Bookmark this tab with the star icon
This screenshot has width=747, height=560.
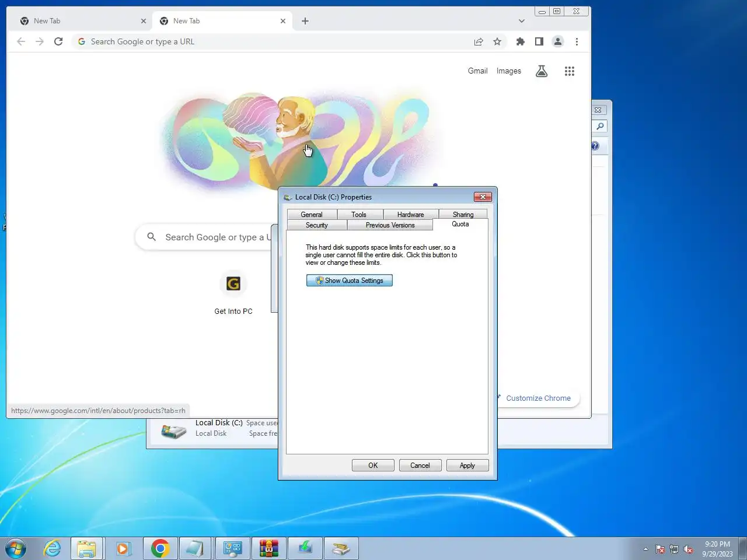point(497,41)
